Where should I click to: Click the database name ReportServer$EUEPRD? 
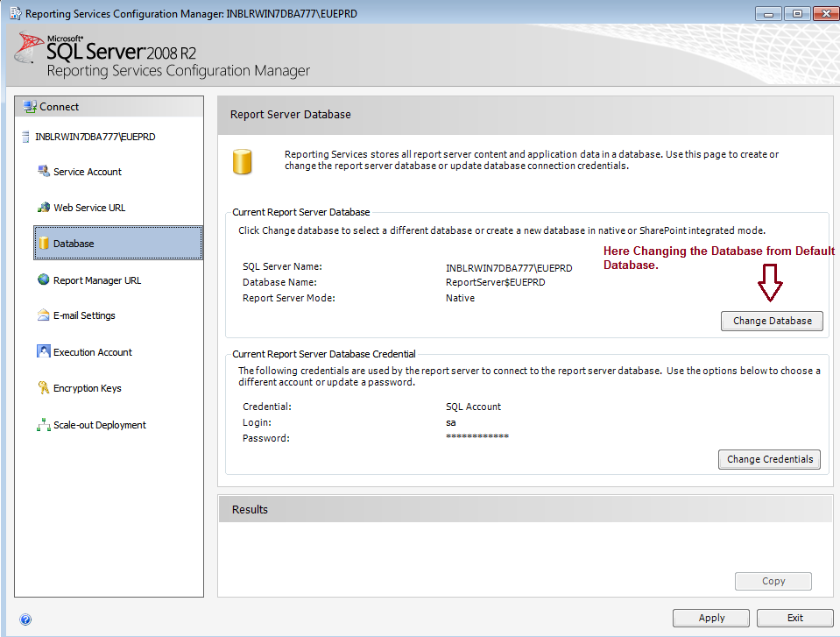pos(496,282)
